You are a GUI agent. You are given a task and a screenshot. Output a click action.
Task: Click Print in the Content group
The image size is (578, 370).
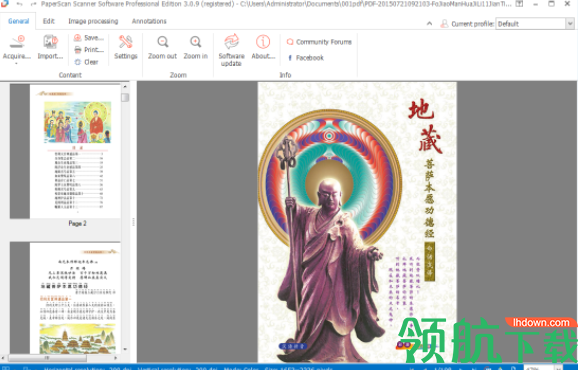point(89,50)
